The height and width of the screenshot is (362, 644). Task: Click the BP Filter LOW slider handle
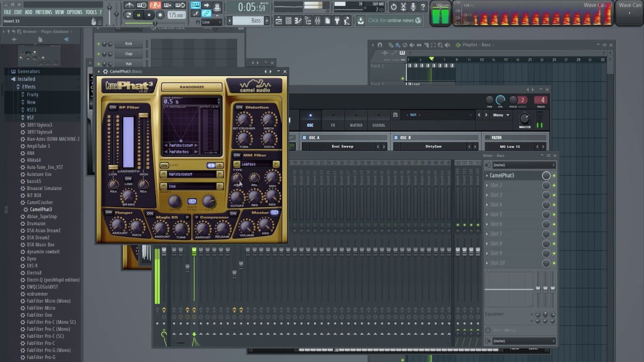113,167
